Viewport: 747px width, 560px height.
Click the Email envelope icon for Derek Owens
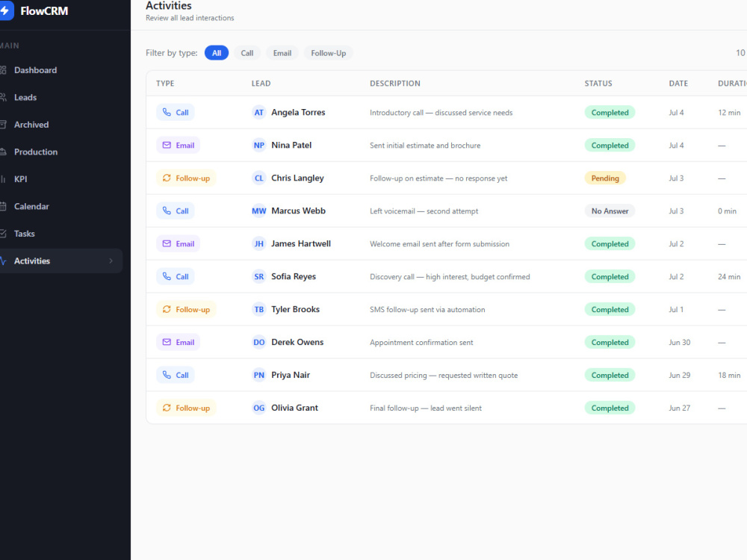coord(167,342)
